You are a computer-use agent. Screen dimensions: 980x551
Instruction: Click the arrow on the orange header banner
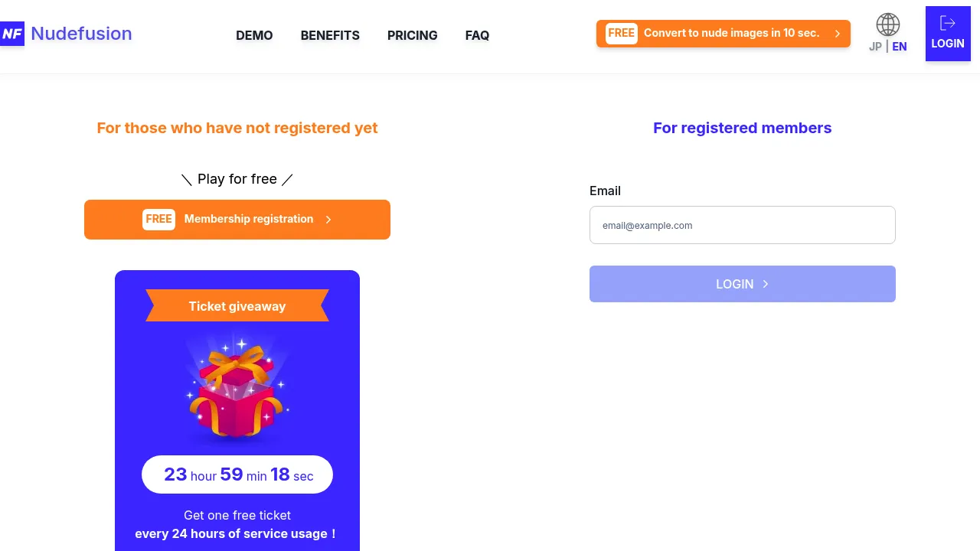tap(838, 34)
